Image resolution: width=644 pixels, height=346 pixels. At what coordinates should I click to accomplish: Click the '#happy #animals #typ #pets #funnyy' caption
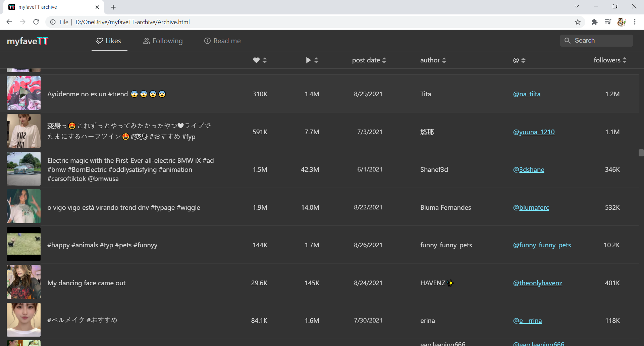102,245
